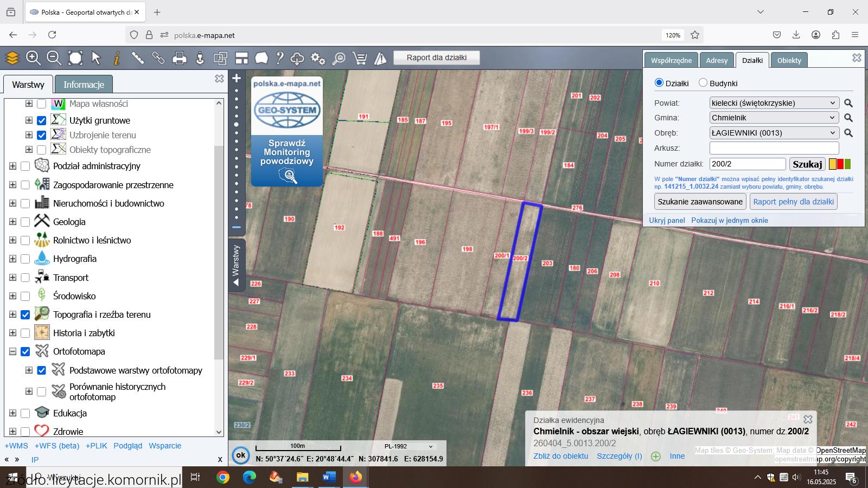Screen dimensions: 868x488
Task: Click the object information 'i' tool
Action: coord(117,57)
